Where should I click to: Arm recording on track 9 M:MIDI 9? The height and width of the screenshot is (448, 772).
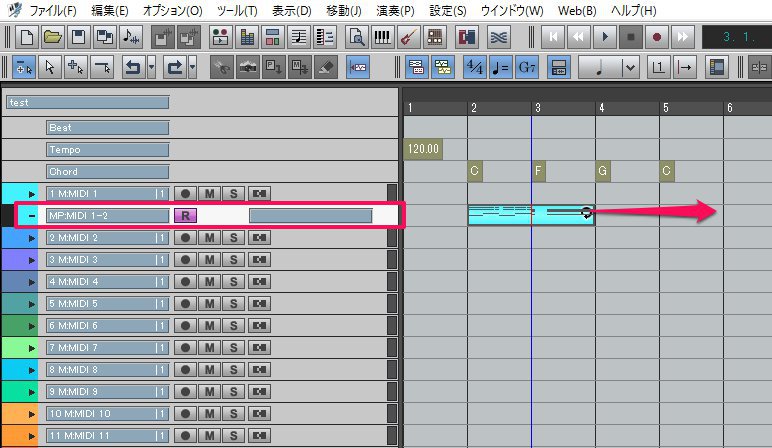pyautogui.click(x=185, y=392)
